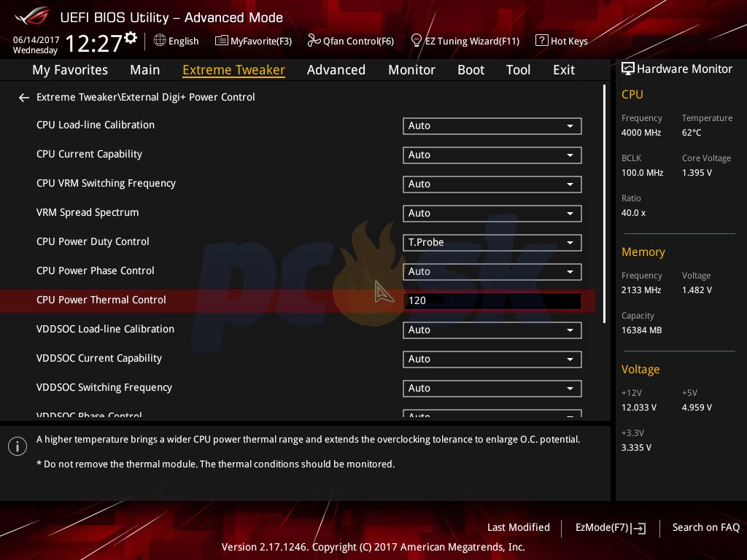Viewport: 747px width, 560px height.
Task: Select the CPU Power Phase Control label
Action: 96,271
